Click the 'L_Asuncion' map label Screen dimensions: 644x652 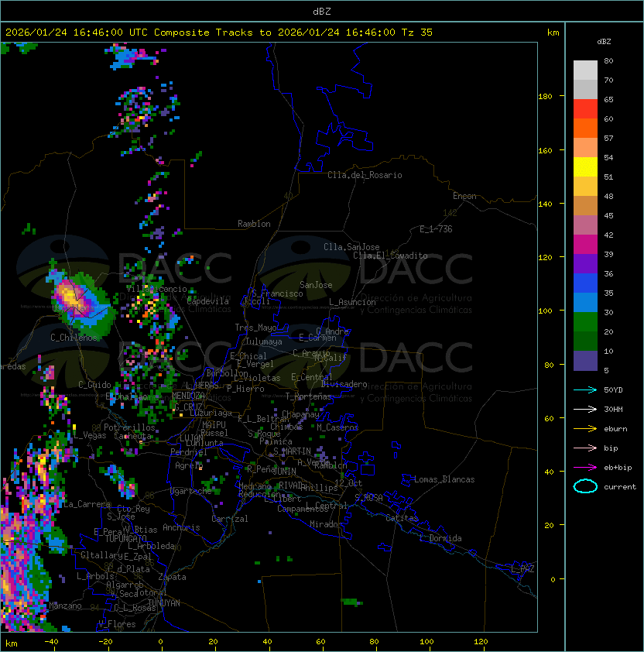click(352, 302)
